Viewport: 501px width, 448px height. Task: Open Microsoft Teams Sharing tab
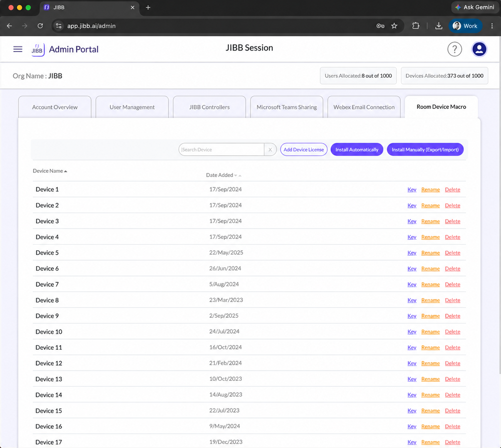pos(287,107)
